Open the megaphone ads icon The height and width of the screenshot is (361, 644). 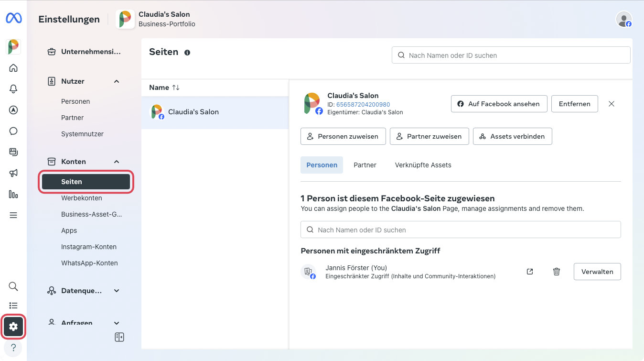[13, 173]
